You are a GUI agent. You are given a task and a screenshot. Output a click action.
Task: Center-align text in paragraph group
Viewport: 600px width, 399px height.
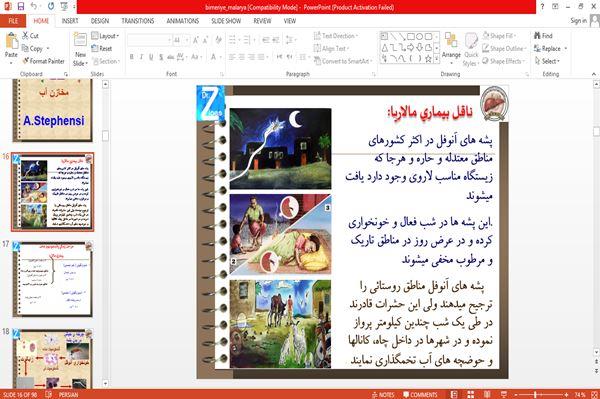click(x=241, y=57)
